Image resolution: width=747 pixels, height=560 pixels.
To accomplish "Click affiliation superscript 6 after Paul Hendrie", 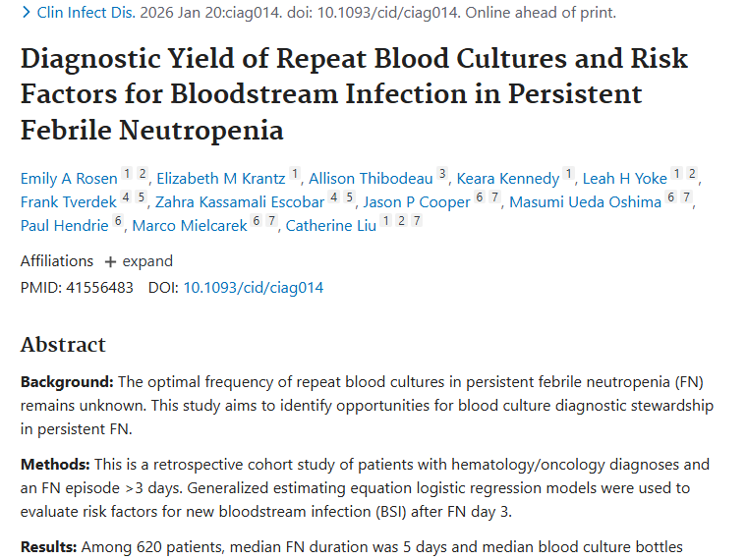I will pos(118,221).
